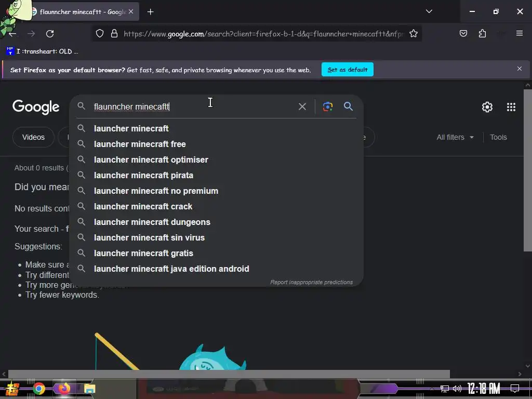This screenshot has height=399, width=532.
Task: Expand the All filters dropdown
Action: pos(455,137)
